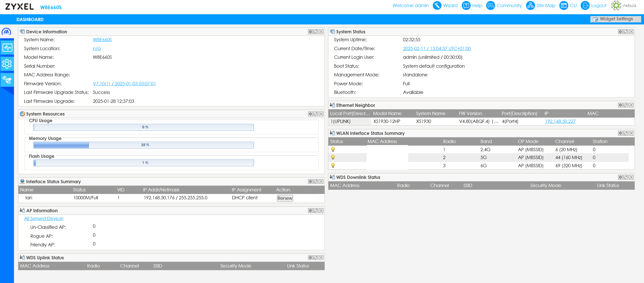Click radio 3 (6G) status bulb icon
The height and width of the screenshot is (283, 644).
pyautogui.click(x=333, y=166)
